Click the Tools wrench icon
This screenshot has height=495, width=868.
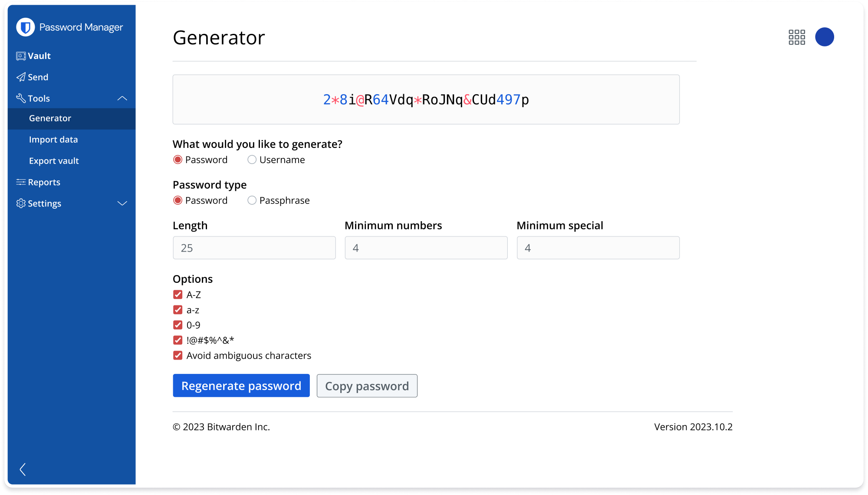click(21, 98)
